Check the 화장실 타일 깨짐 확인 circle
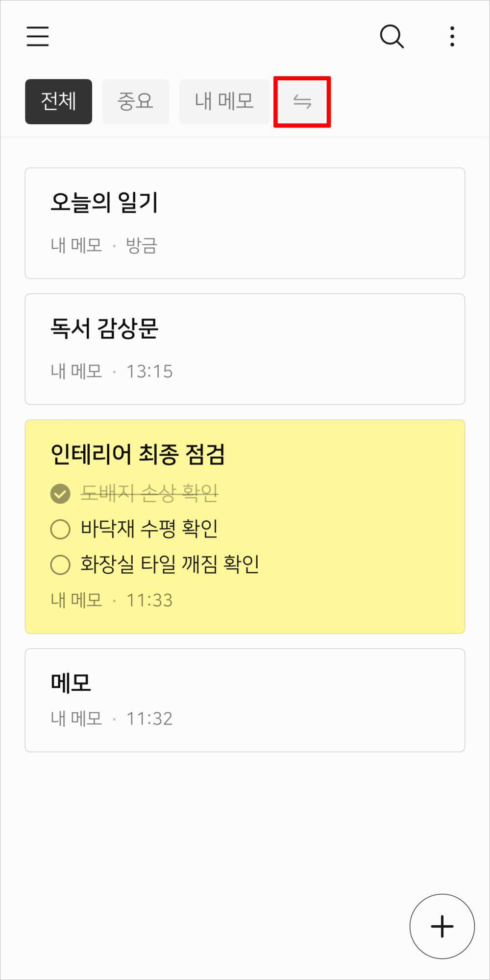 60,564
